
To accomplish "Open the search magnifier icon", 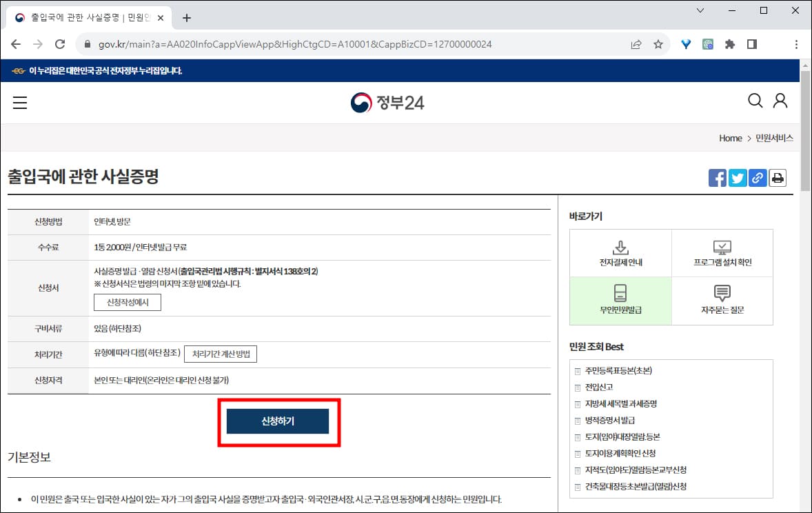I will [755, 101].
